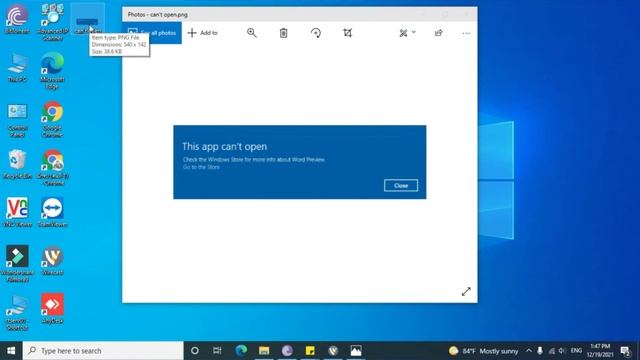Click the Cortana circle on taskbar
Viewport: 640px width, 360px height.
click(195, 351)
